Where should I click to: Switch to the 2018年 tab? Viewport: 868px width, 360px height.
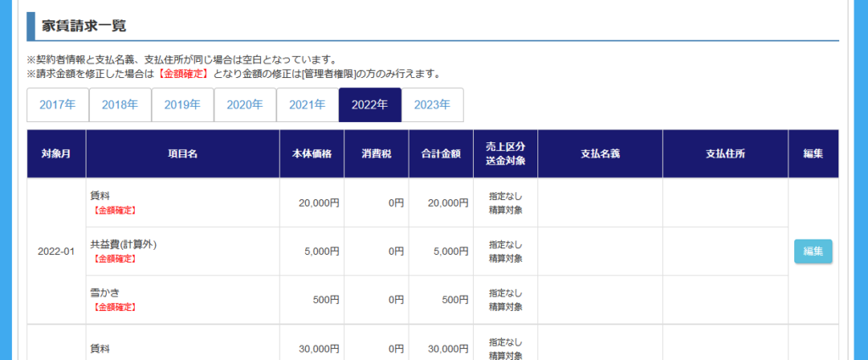click(120, 105)
